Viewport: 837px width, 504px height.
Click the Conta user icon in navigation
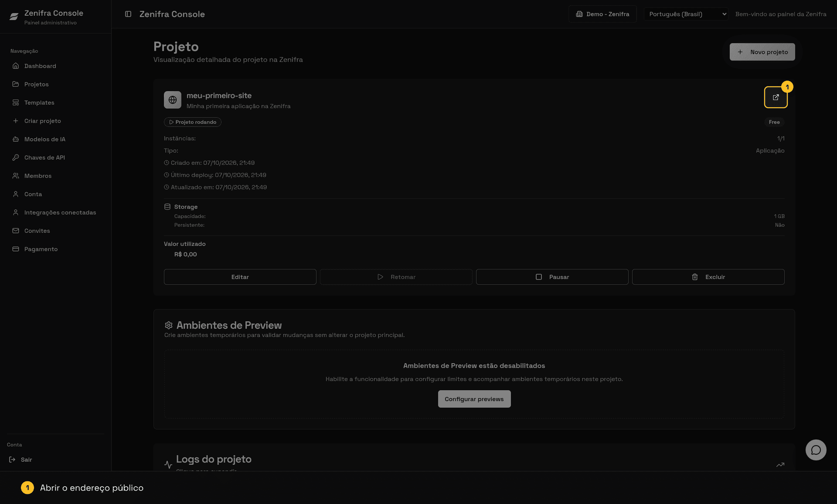(16, 194)
